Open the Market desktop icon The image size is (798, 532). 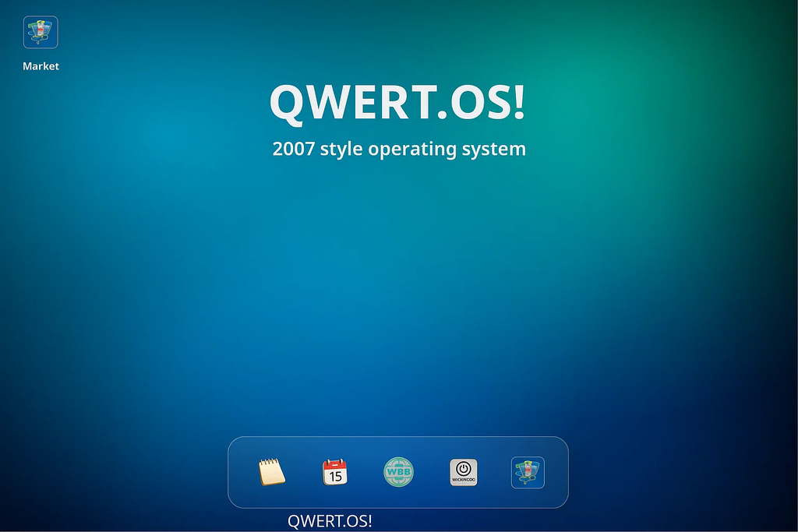[x=41, y=32]
